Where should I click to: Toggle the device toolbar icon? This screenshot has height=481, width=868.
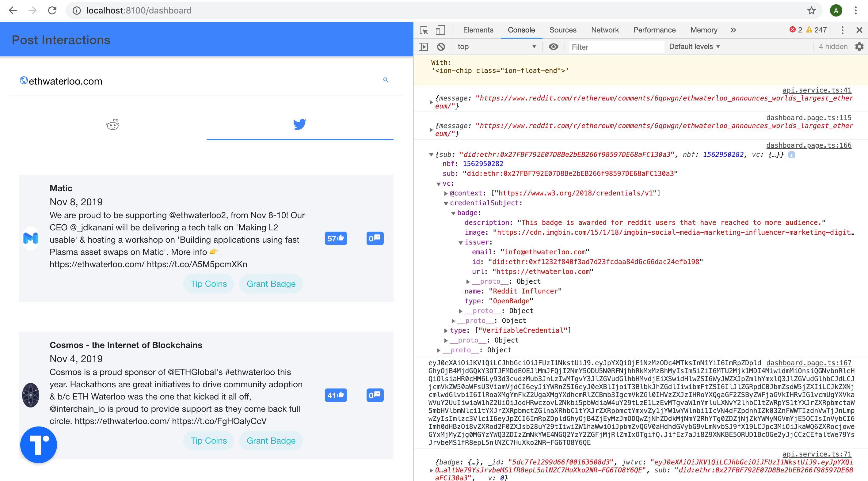pos(440,30)
